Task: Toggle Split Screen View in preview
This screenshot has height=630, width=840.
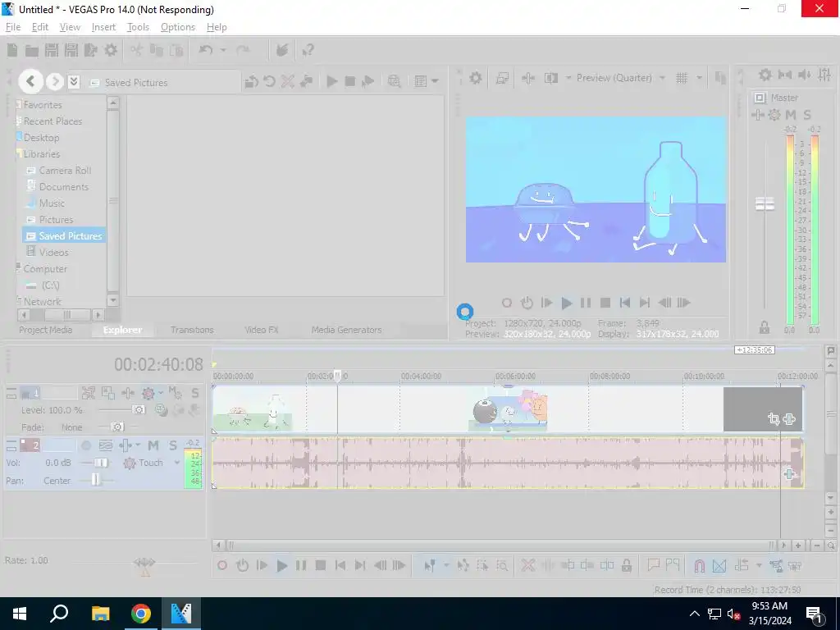Action: 550,78
